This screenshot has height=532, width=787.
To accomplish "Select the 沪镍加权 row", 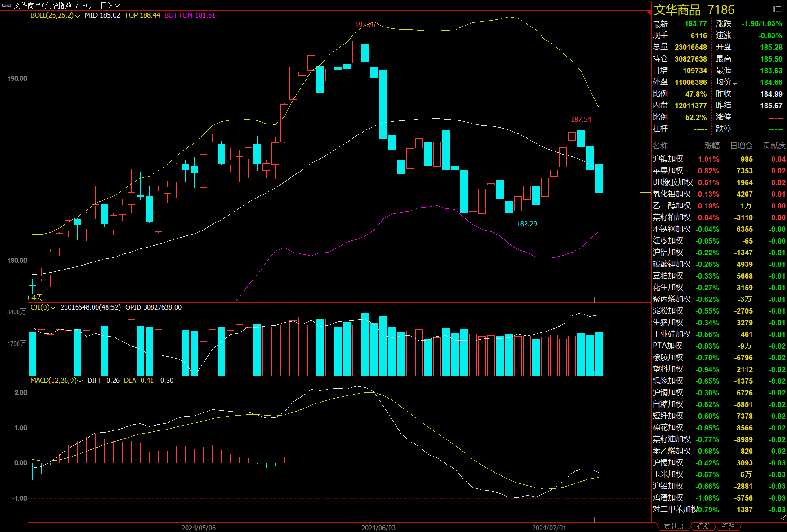I will (719, 159).
